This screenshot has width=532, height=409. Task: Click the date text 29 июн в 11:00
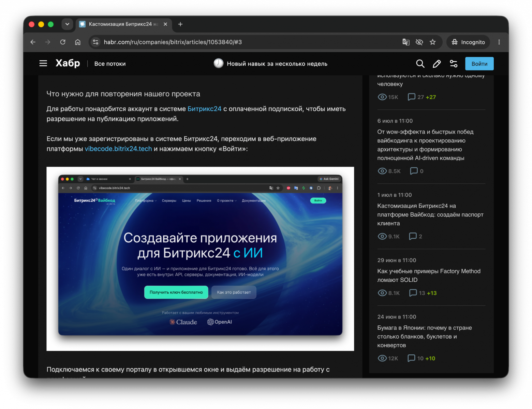point(397,260)
